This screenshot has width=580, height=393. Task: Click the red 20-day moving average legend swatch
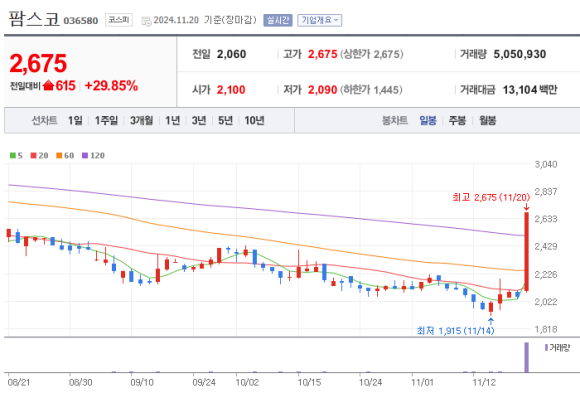click(x=34, y=155)
